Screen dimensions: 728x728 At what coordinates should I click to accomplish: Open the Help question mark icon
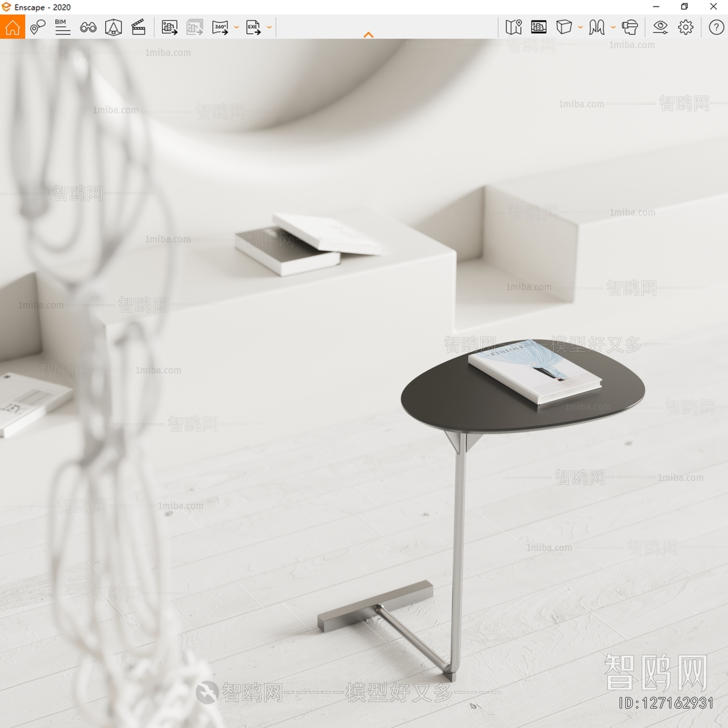pyautogui.click(x=716, y=27)
